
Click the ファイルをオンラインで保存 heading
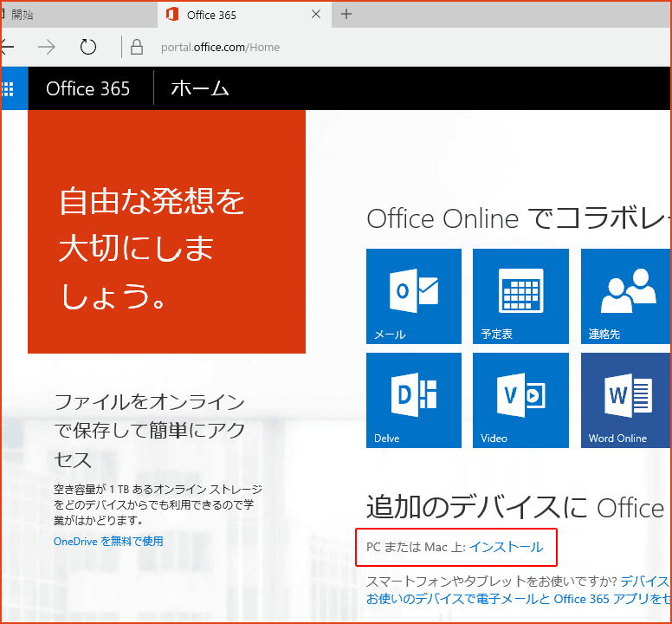(150, 431)
